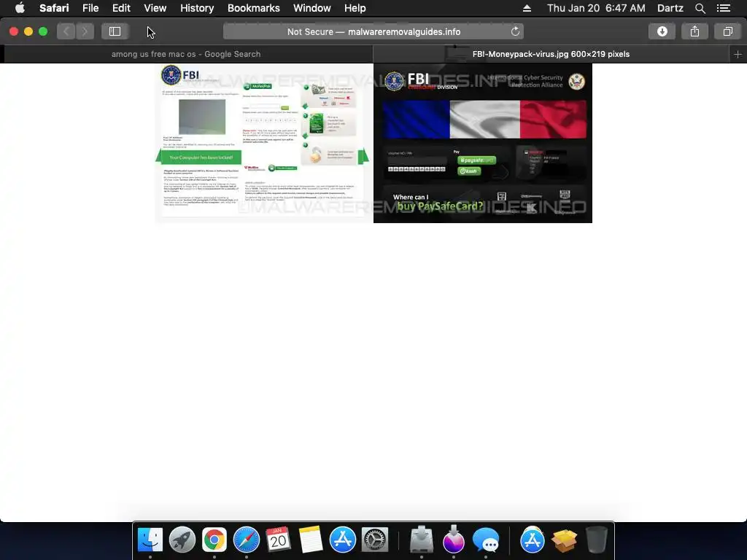Open Safari compass icon in the Dock
Image resolution: width=747 pixels, height=560 pixels.
point(247,540)
